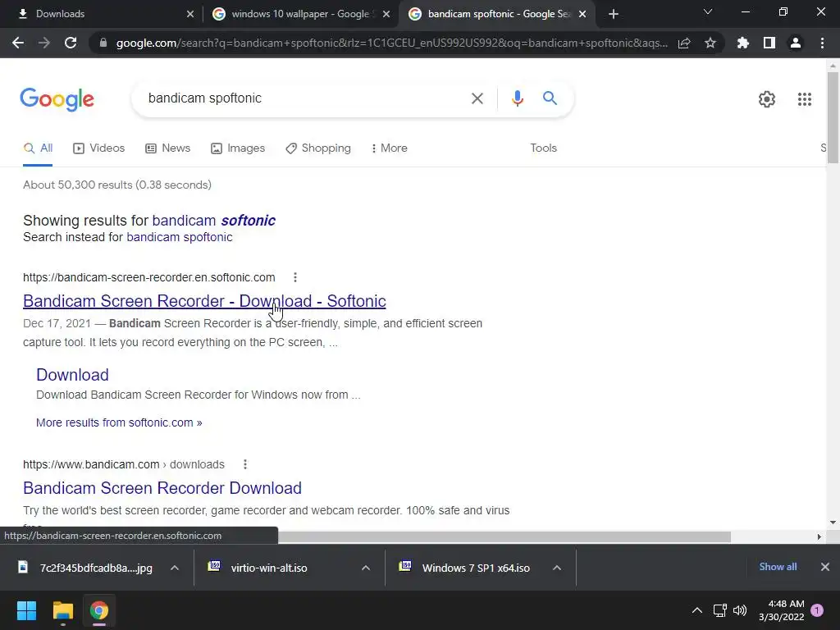840x630 pixels.
Task: Start voice search with microphone
Action: click(517, 98)
